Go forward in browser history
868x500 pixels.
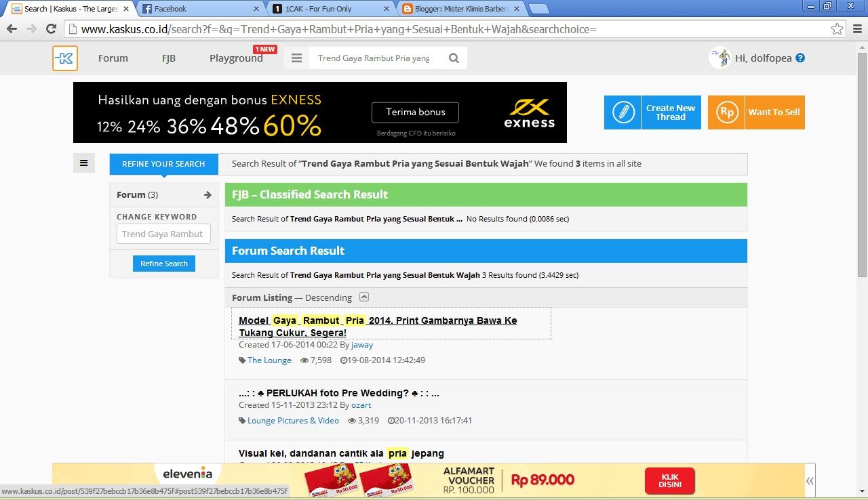[x=31, y=29]
